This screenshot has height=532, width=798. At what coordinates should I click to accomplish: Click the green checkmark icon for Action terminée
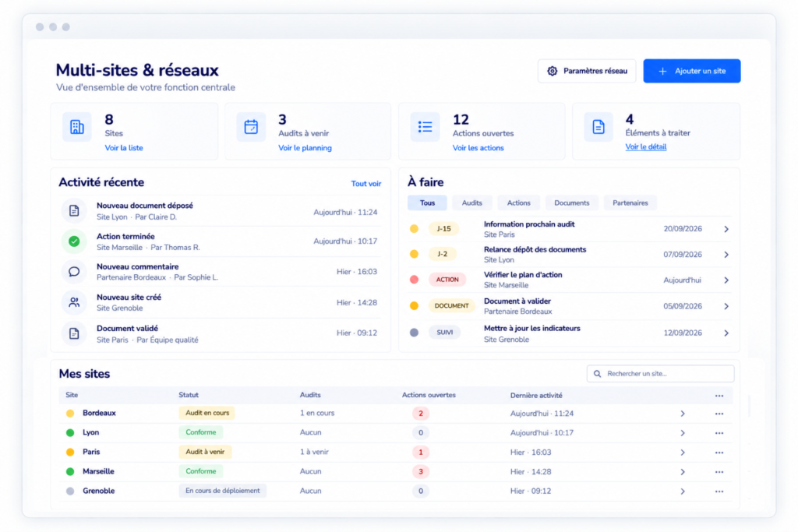74,241
